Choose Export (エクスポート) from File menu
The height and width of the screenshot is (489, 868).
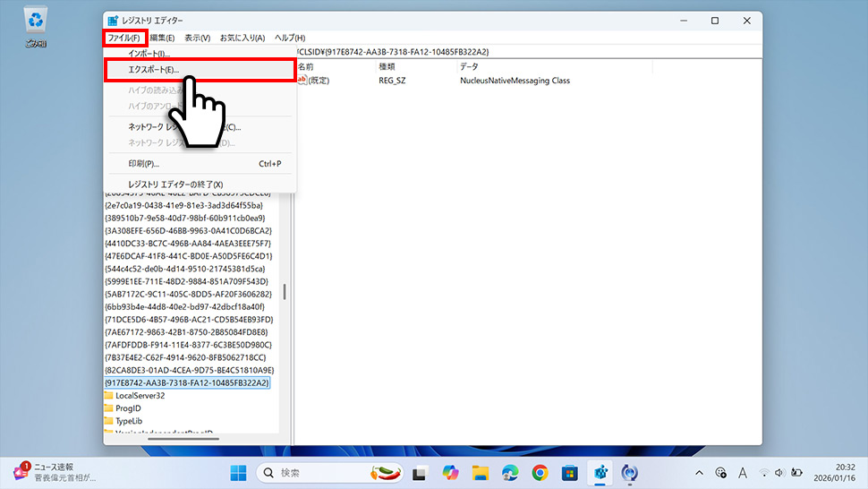tap(153, 70)
